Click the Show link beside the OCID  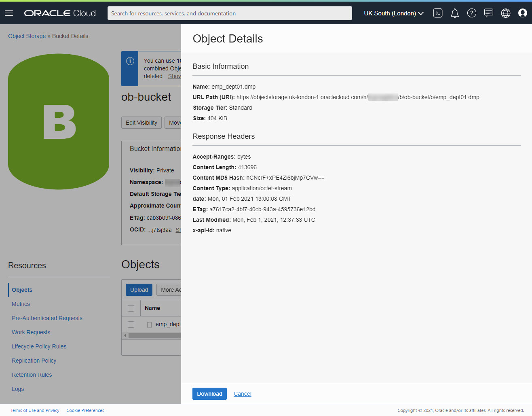[x=178, y=230]
